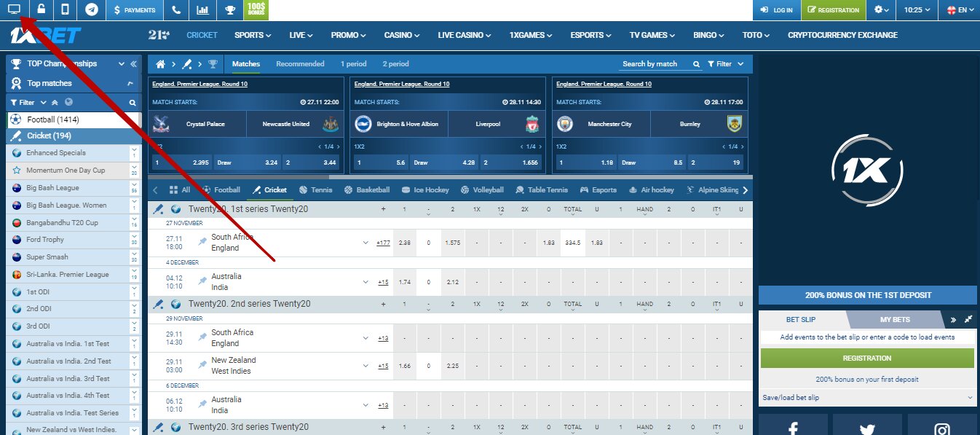The width and height of the screenshot is (980, 435).
Task: Open the LIVE CASINO menu
Action: (x=465, y=35)
